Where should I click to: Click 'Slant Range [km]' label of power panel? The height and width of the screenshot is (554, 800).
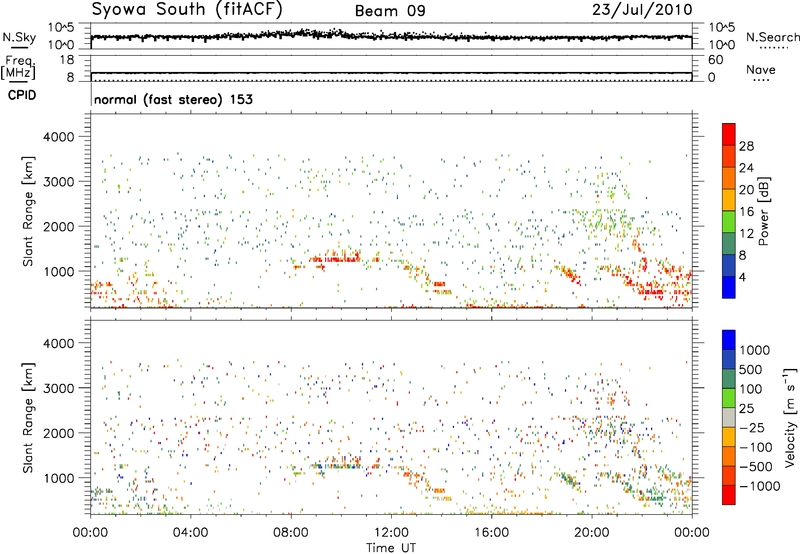pyautogui.click(x=28, y=211)
